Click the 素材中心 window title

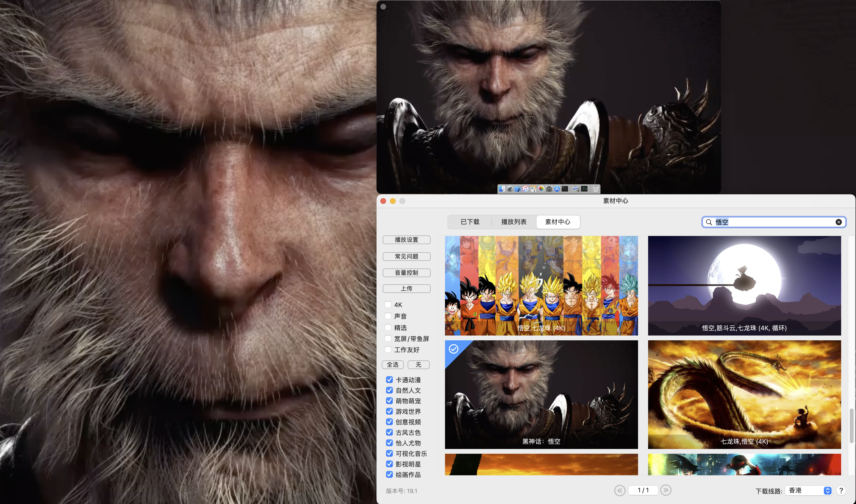tap(615, 201)
